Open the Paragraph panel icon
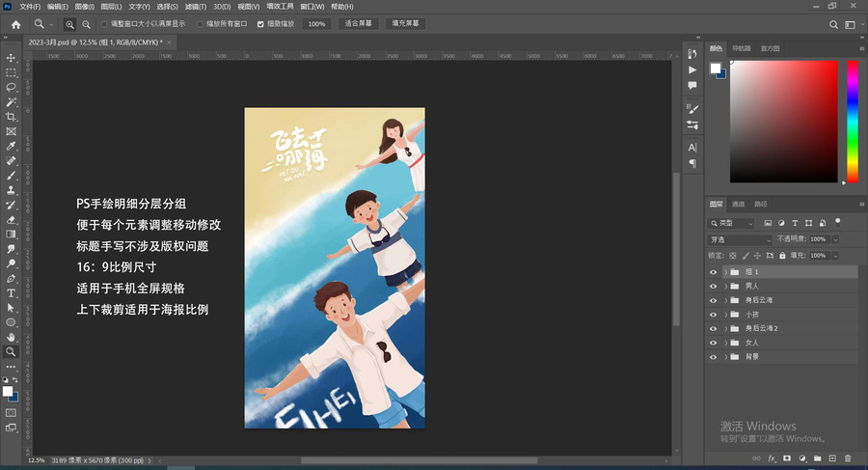Image resolution: width=868 pixels, height=470 pixels. [692, 163]
